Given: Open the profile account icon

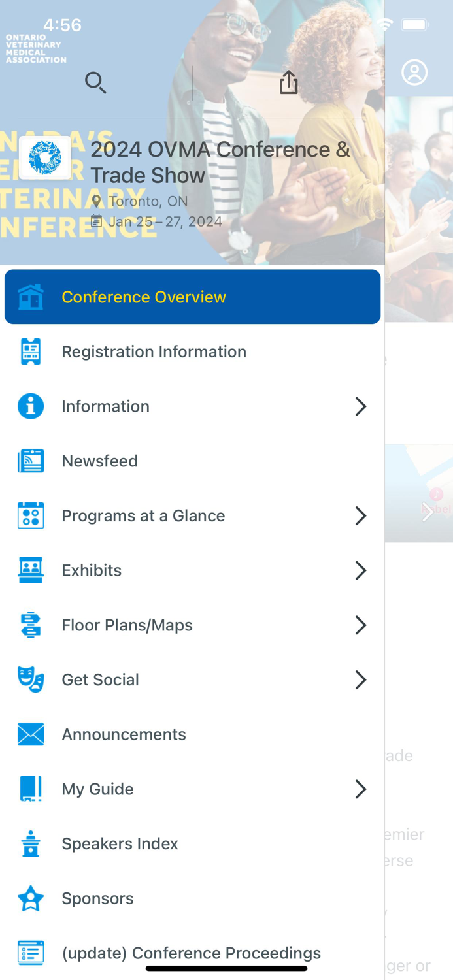Looking at the screenshot, I should (x=416, y=72).
